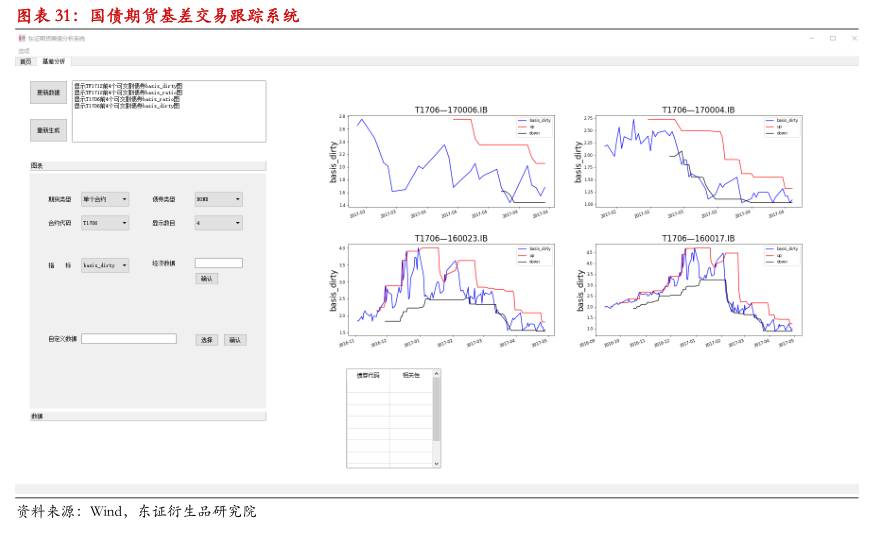This screenshot has width=875, height=541.
Task: Click the second column header of the empty table
Action: click(411, 375)
